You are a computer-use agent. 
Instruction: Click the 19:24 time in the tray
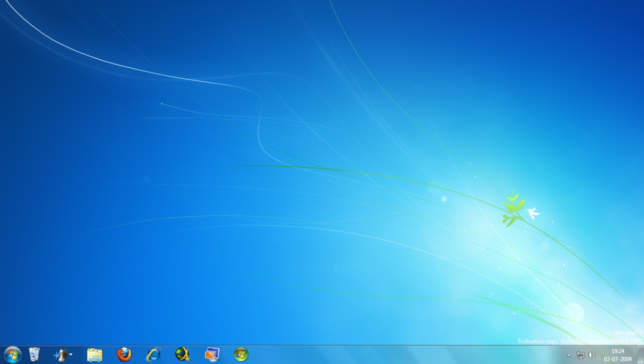tap(617, 351)
